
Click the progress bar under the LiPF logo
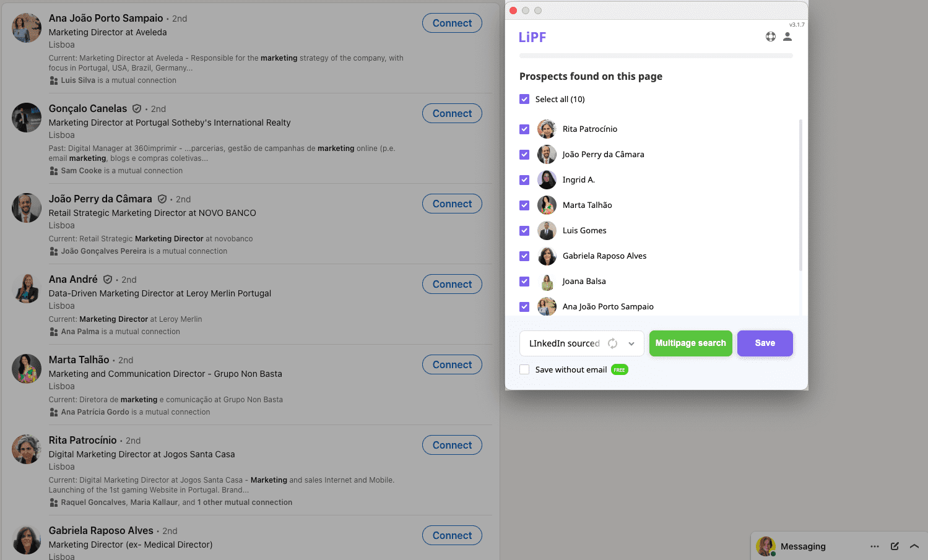tap(656, 56)
